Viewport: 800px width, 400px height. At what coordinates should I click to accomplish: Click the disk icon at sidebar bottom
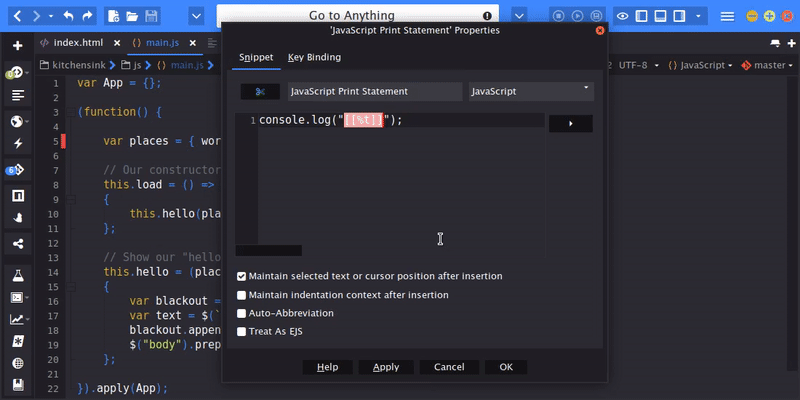pos(18,384)
